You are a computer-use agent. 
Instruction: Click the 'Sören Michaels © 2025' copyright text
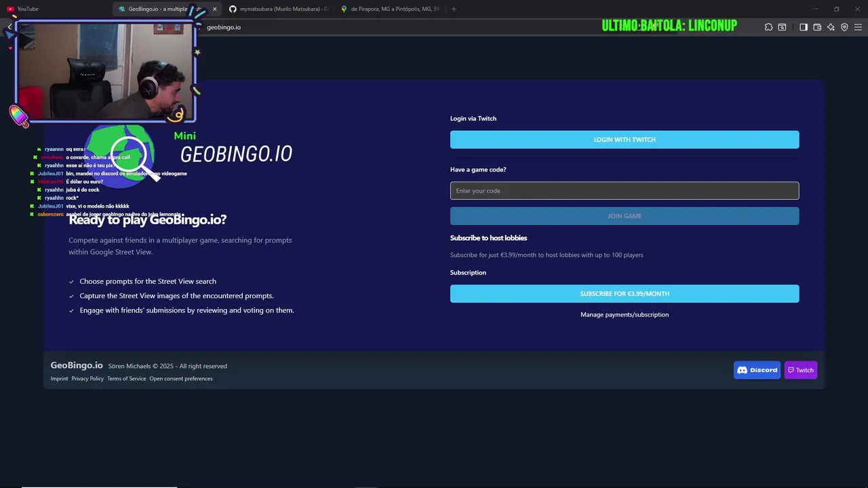(167, 366)
